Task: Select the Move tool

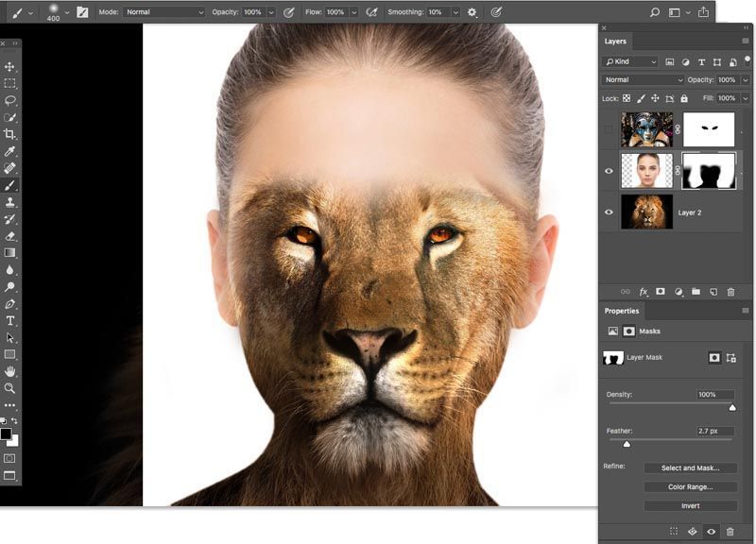Action: 10,67
